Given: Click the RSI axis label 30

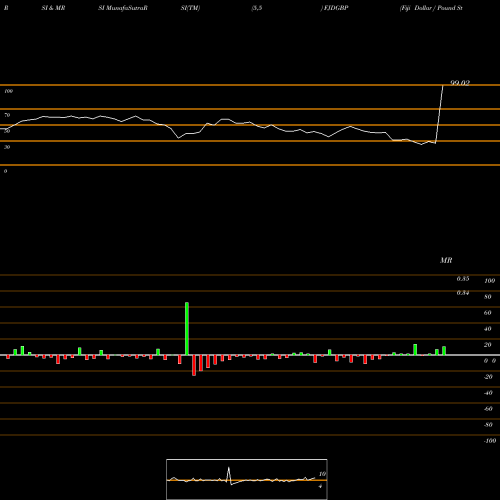Looking at the screenshot, I should [x=7, y=147].
